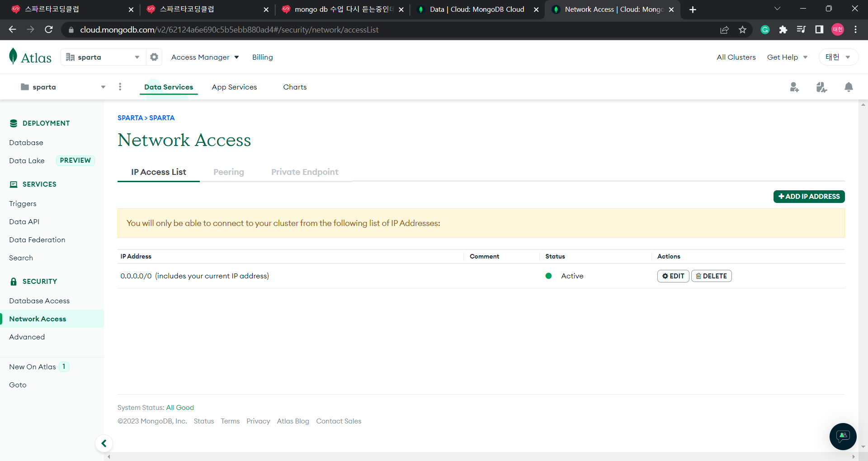
Task: Go back with browser arrow
Action: (13, 29)
